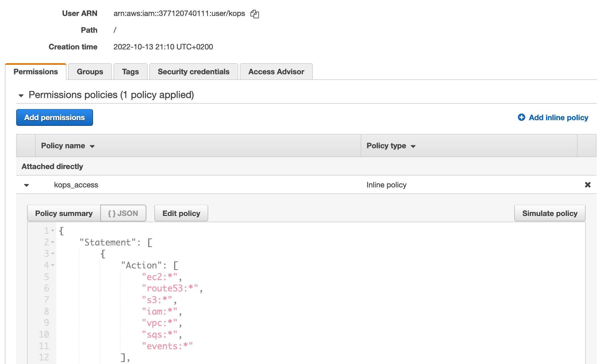Click the "ec2:*" action line

(162, 277)
